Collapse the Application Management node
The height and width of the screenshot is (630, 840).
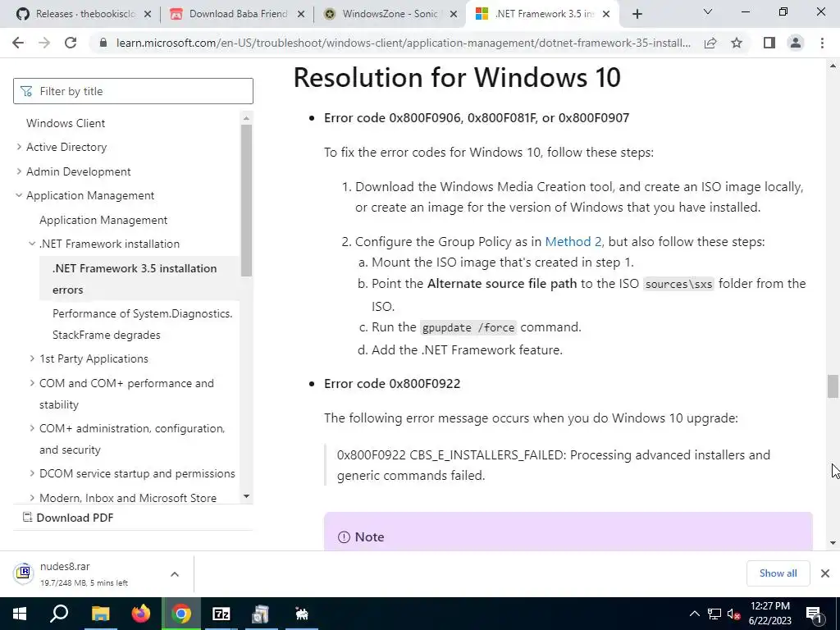(x=20, y=195)
